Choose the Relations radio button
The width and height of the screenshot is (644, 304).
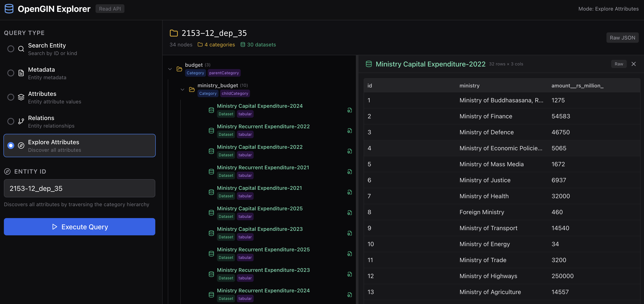(x=11, y=121)
